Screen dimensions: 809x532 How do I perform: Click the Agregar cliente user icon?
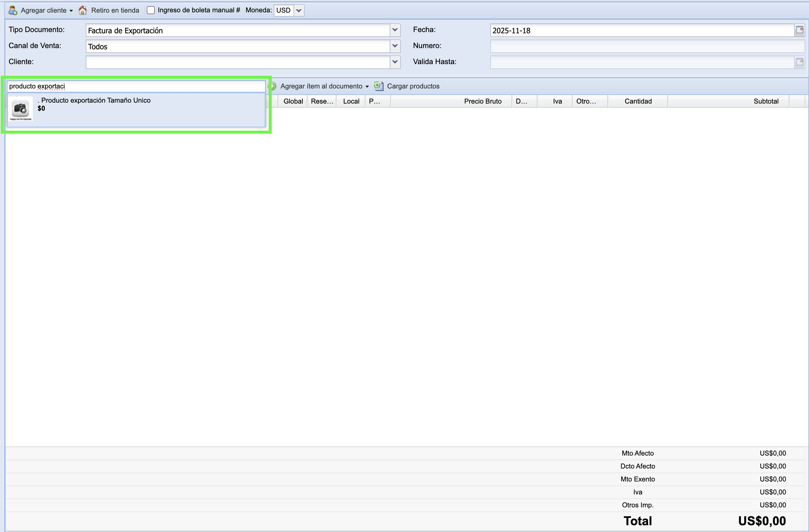tap(13, 10)
